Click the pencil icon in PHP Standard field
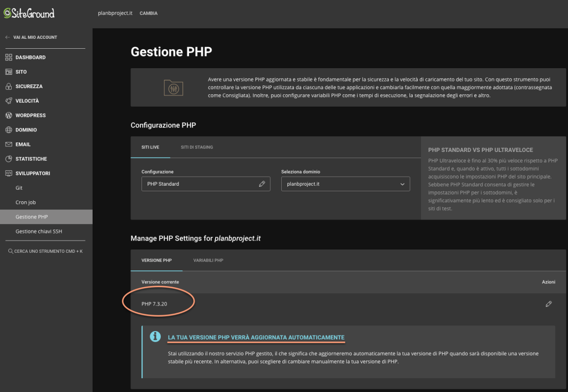 (x=262, y=184)
